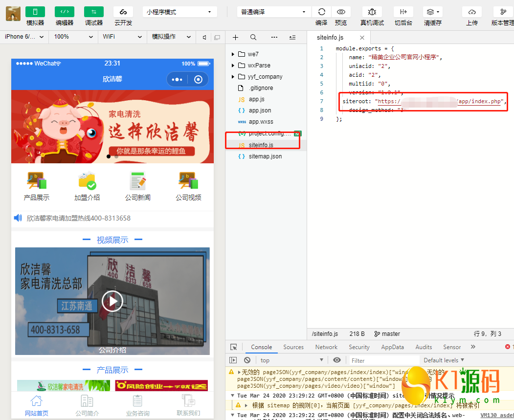Open 版本管理 version management
Image resolution: width=514 pixels, height=420 pixels.
coord(503,12)
